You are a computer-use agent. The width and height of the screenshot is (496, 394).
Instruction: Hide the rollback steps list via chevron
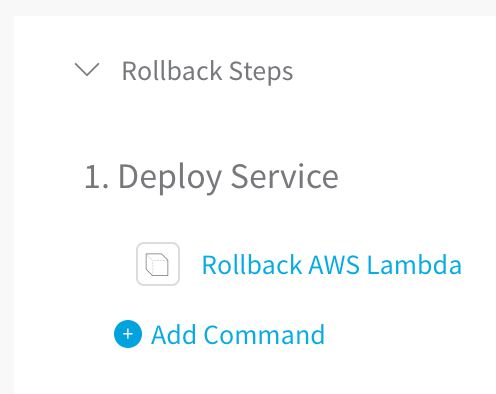tap(87, 70)
